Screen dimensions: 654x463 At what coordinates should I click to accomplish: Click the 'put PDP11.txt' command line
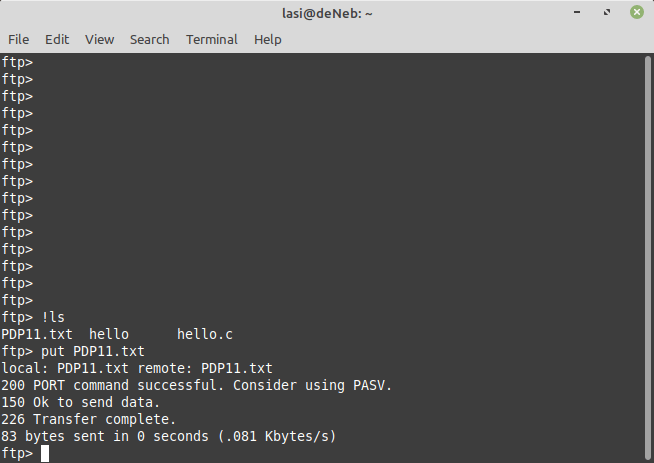click(x=93, y=351)
